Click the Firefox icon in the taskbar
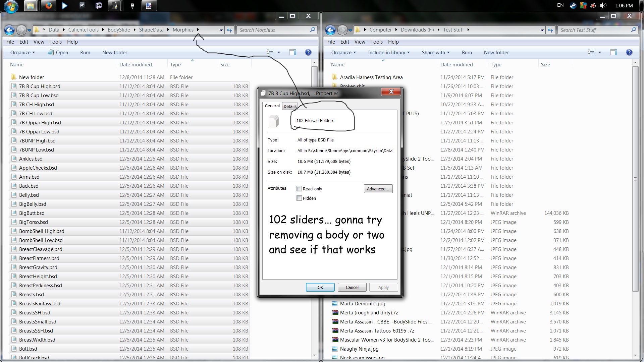This screenshot has height=362, width=644. coord(49,6)
